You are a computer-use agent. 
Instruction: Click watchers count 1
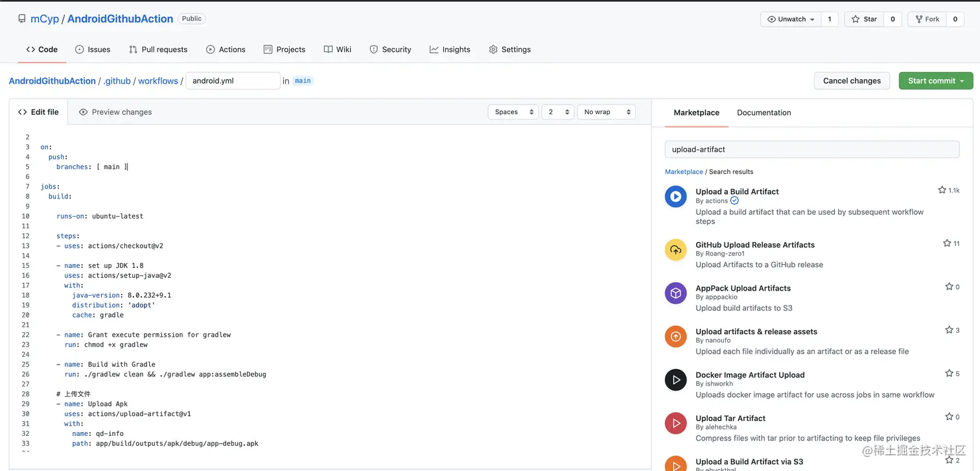click(x=830, y=19)
